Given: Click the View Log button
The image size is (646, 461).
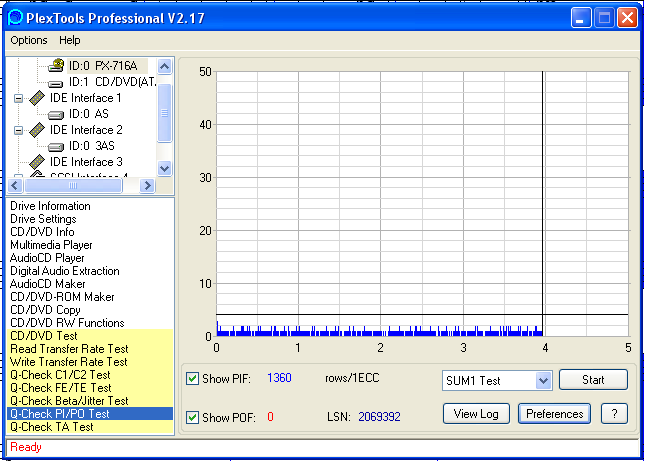Looking at the screenshot, I should 476,414.
